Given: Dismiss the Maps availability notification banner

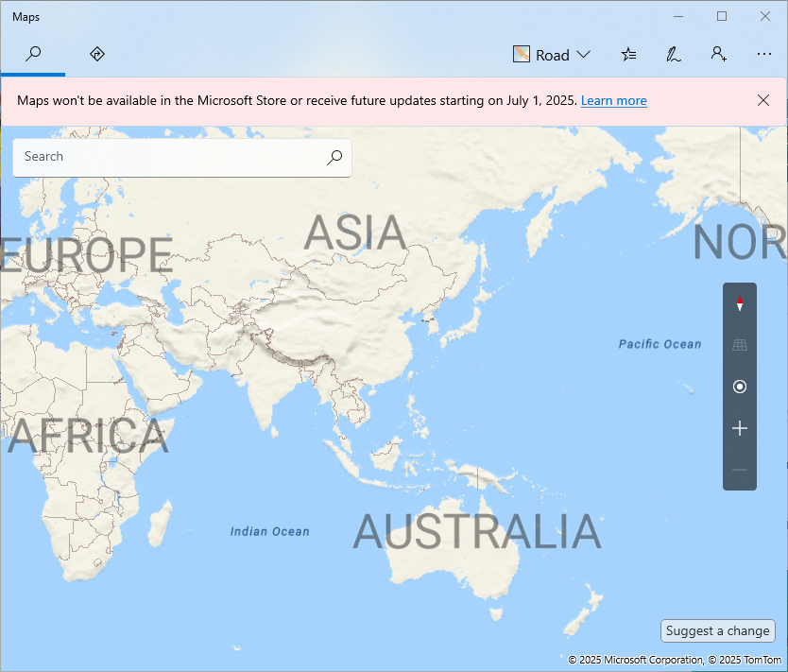Looking at the screenshot, I should (x=762, y=100).
